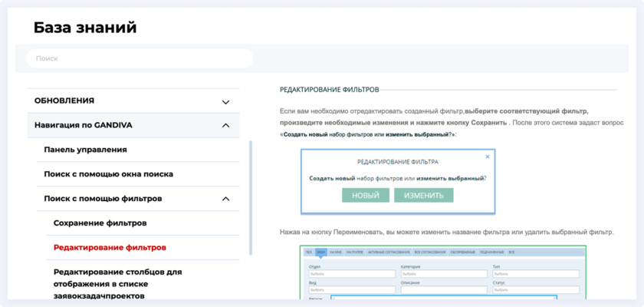This screenshot has width=644, height=307.
Task: Click ИЗМЕНИТЬ button in the dialog image
Action: [x=424, y=195]
